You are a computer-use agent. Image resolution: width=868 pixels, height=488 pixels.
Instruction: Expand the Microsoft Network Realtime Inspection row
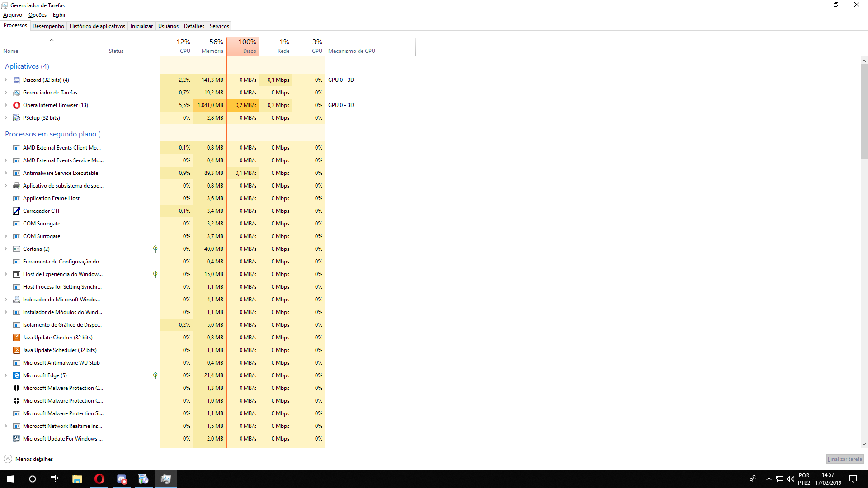[6, 426]
